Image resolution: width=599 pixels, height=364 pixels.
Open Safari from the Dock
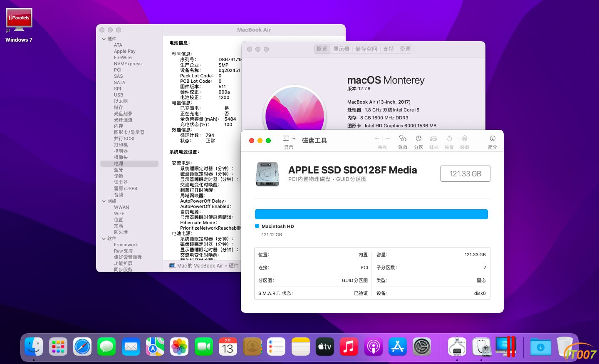[x=82, y=347]
